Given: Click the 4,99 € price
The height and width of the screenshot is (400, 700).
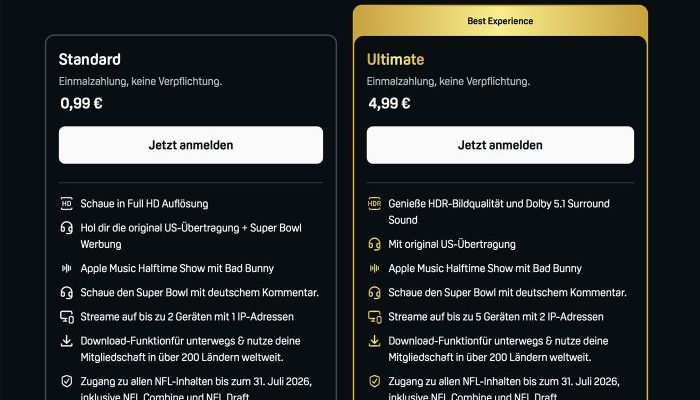Looking at the screenshot, I should pos(389,102).
